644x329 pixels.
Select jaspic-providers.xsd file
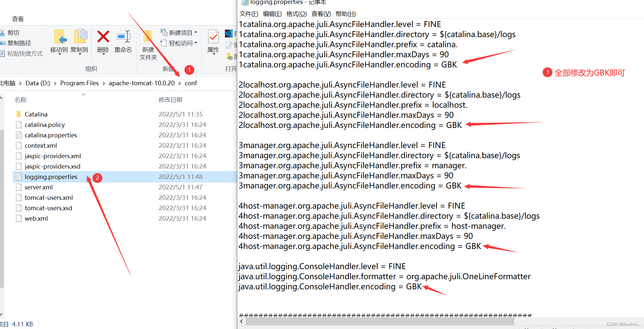coord(52,166)
